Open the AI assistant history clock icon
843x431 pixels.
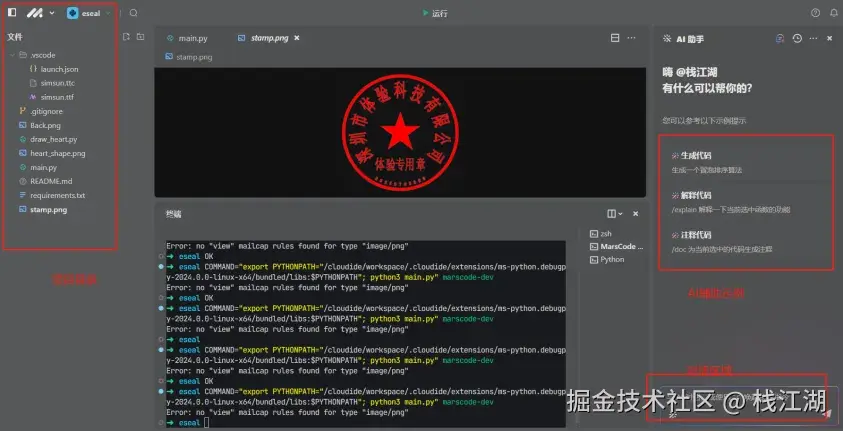[x=797, y=38]
